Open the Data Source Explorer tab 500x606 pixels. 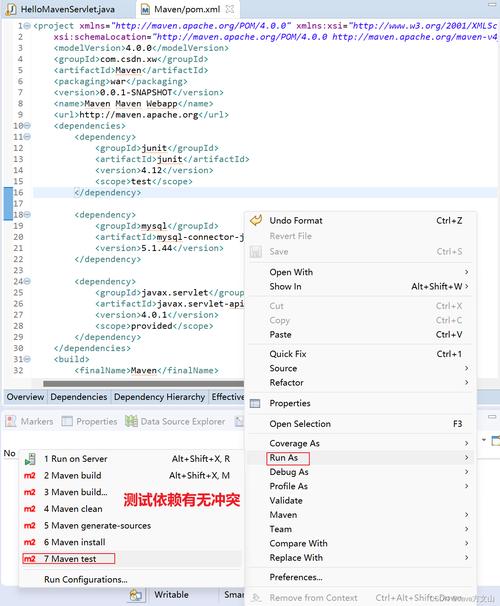coord(175,421)
